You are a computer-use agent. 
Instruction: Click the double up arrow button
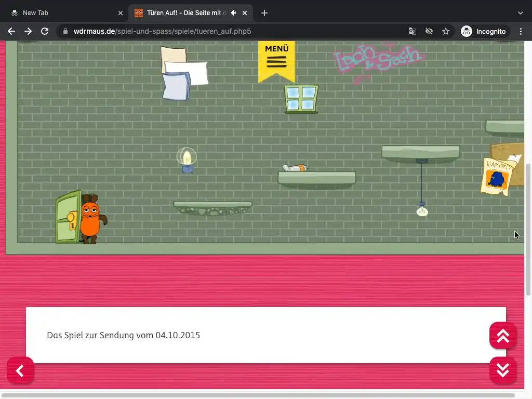tap(503, 336)
